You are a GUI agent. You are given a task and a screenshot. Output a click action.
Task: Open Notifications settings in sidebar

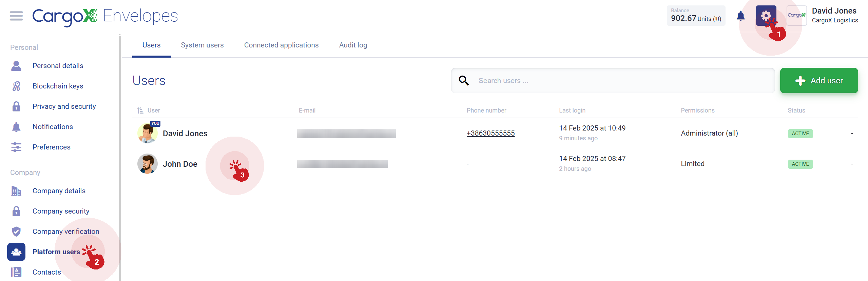coord(53,127)
